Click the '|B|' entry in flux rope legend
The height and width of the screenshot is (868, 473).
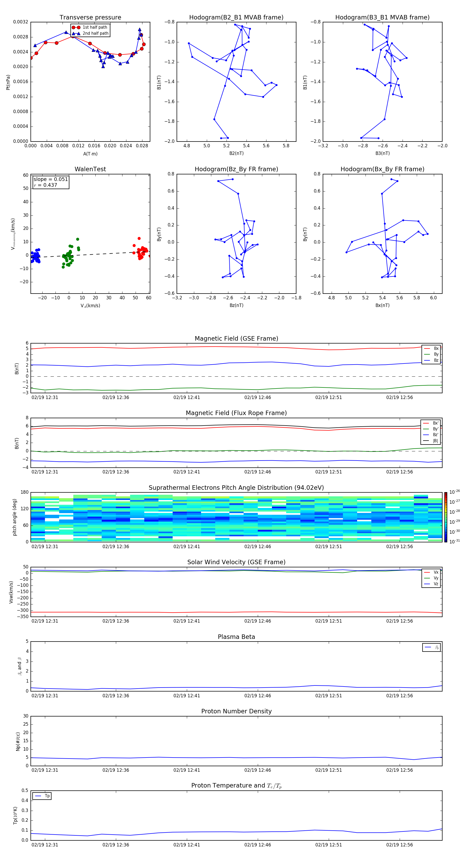click(x=431, y=441)
